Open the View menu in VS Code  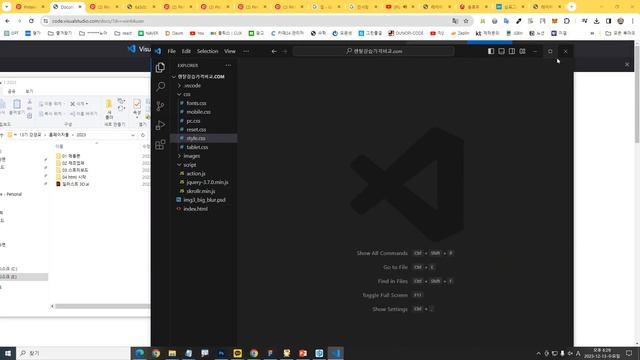pos(230,51)
